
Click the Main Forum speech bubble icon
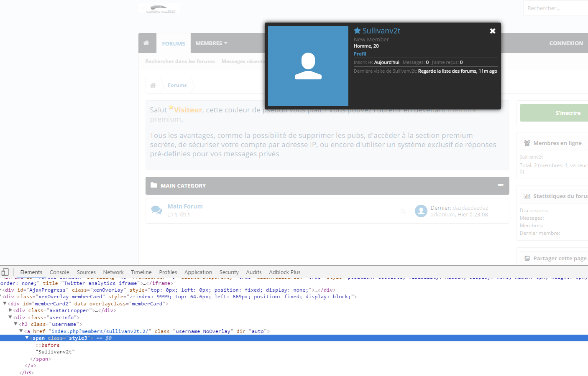coord(156,210)
